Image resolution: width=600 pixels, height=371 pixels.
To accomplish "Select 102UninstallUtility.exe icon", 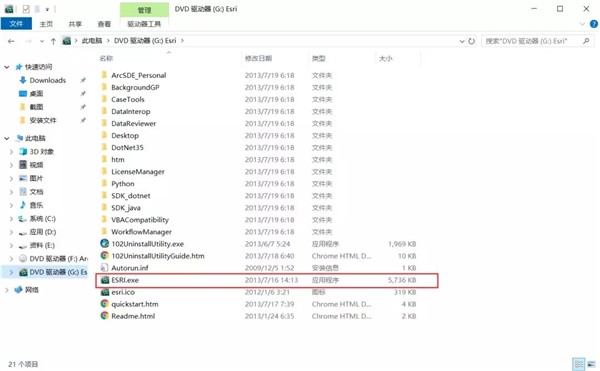I will (x=104, y=243).
